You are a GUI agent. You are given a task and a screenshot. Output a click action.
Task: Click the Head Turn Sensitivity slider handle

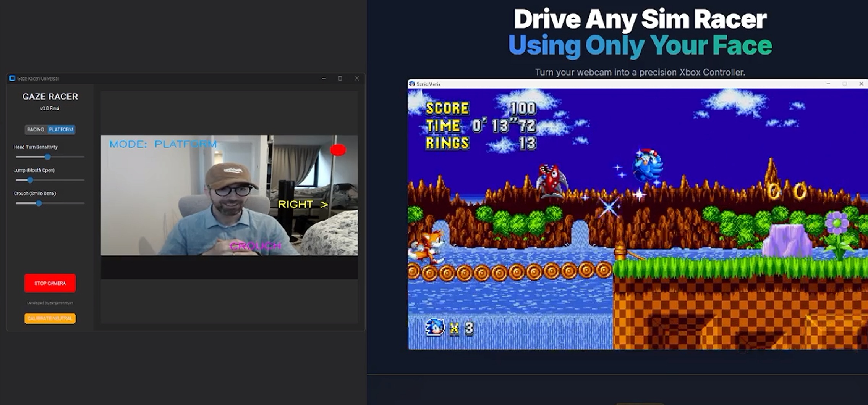point(47,157)
